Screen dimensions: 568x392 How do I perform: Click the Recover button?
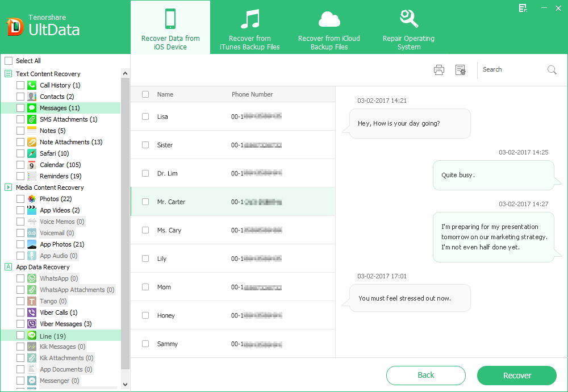(516, 376)
